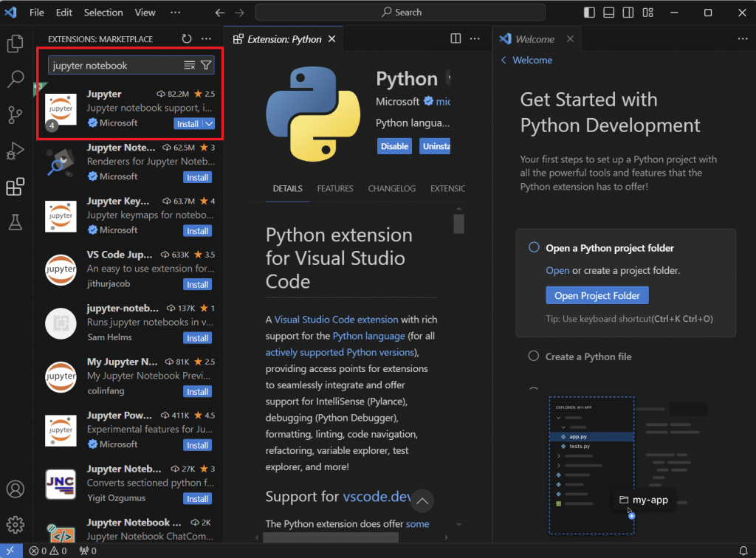This screenshot has width=756, height=558.
Task: Toggle the primary side bar layout
Action: pyautogui.click(x=589, y=13)
